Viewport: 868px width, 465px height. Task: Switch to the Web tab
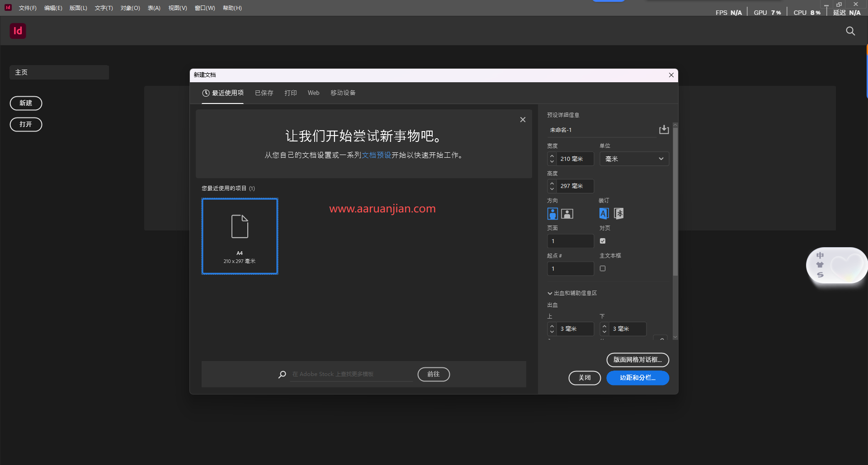click(x=313, y=93)
